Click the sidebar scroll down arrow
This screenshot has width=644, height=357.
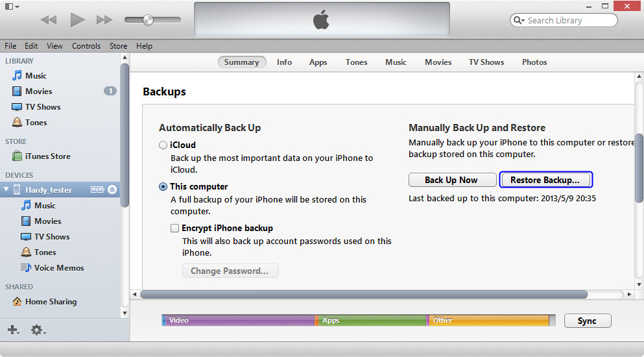(x=125, y=314)
